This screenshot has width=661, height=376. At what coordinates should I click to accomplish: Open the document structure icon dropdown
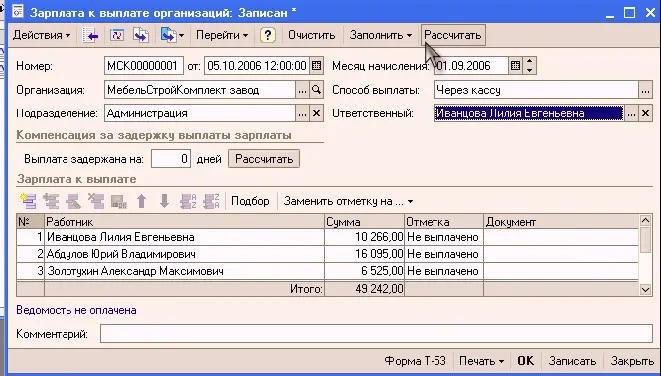172,35
